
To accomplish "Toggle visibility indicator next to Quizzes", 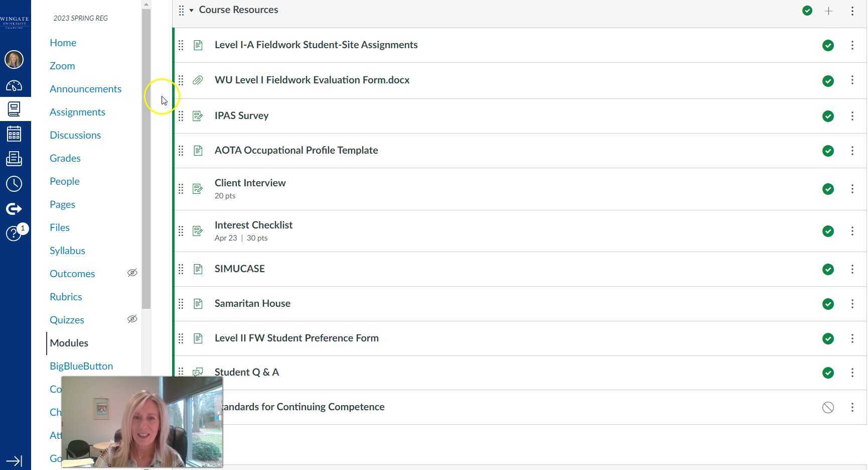I will coord(132,319).
